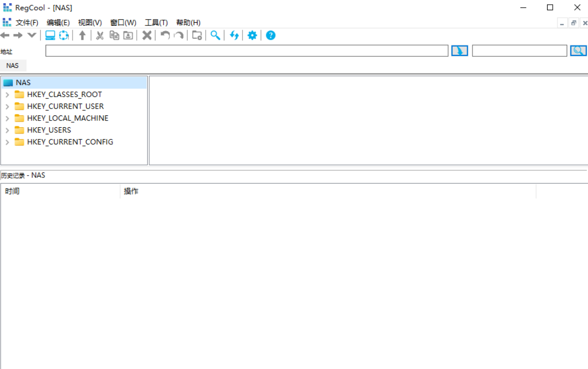Click the forward navigation arrow
The width and height of the screenshot is (588, 369).
click(18, 35)
